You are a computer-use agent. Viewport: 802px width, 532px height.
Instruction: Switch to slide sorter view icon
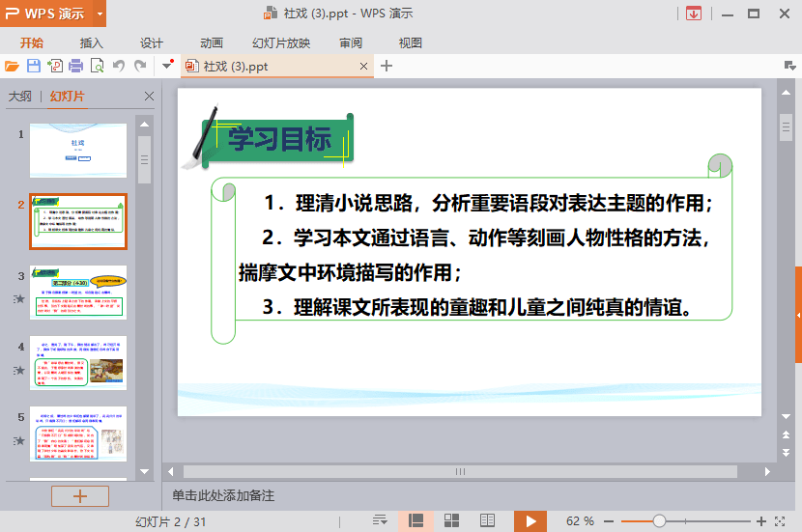click(451, 520)
